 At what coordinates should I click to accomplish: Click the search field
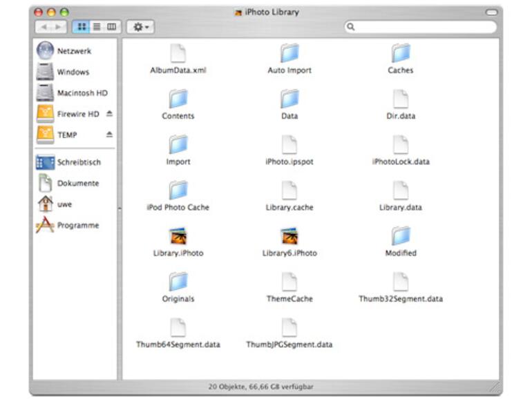point(421,27)
